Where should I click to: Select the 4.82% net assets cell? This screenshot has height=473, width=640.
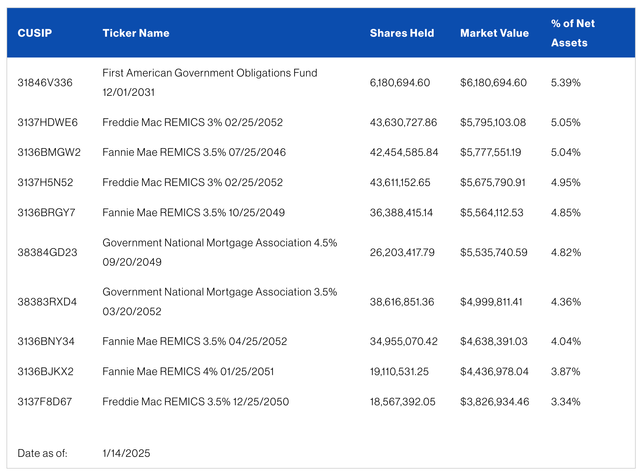pyautogui.click(x=566, y=252)
